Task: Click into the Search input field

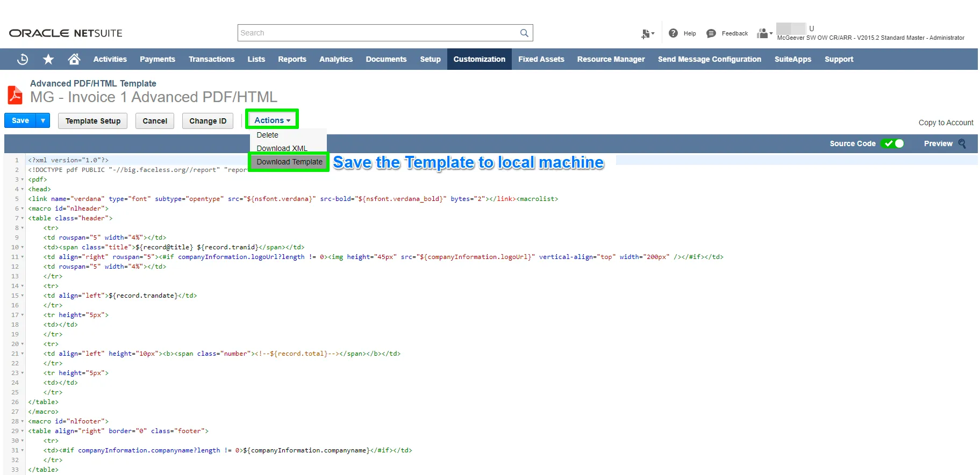Action: coord(378,33)
